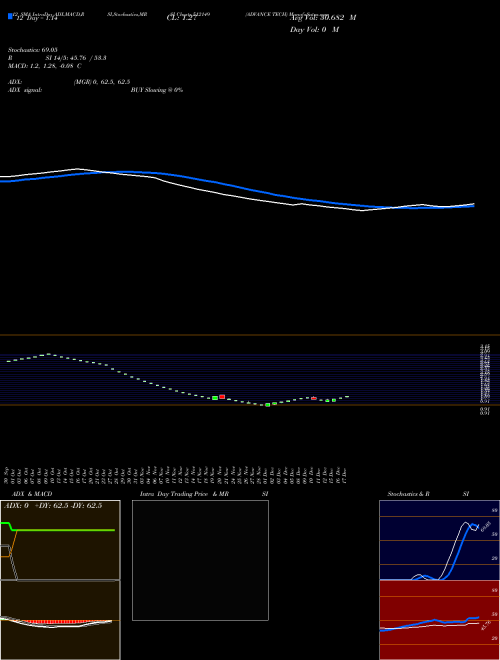Click the 'ADX signal:' label

[x=25, y=90]
